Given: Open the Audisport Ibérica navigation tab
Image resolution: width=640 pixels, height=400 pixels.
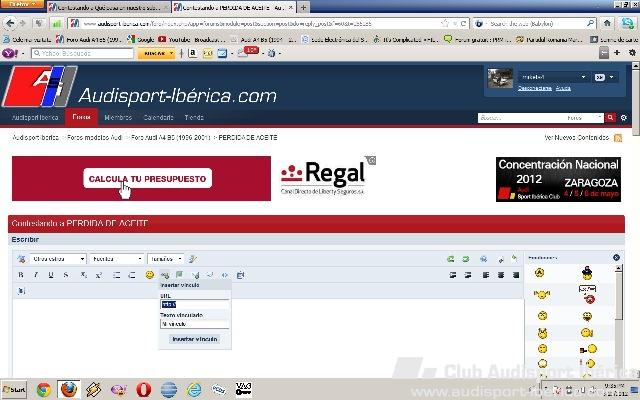Looking at the screenshot, I should click(x=35, y=117).
